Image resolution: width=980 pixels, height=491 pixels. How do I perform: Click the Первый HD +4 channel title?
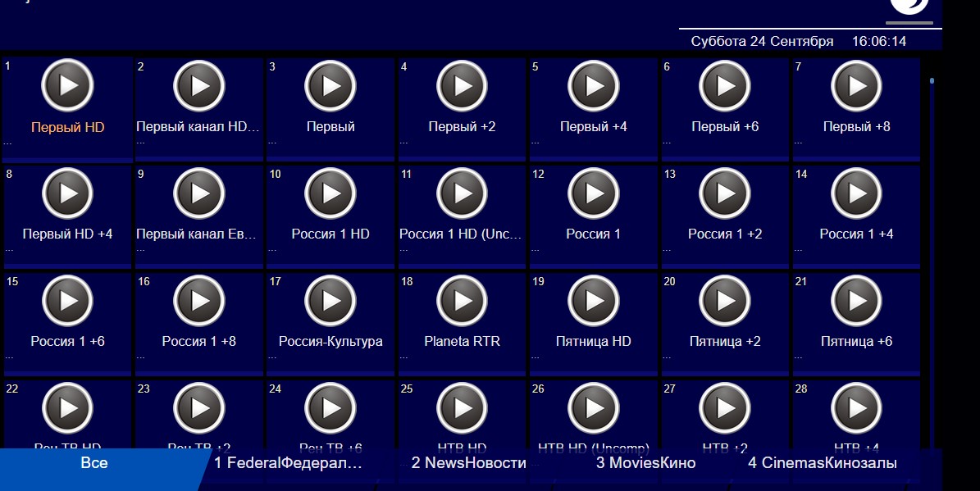[67, 234]
